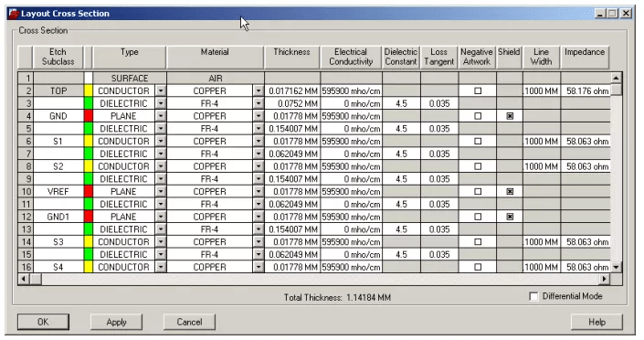Enable the Differential Mode checkbox

pyautogui.click(x=533, y=296)
